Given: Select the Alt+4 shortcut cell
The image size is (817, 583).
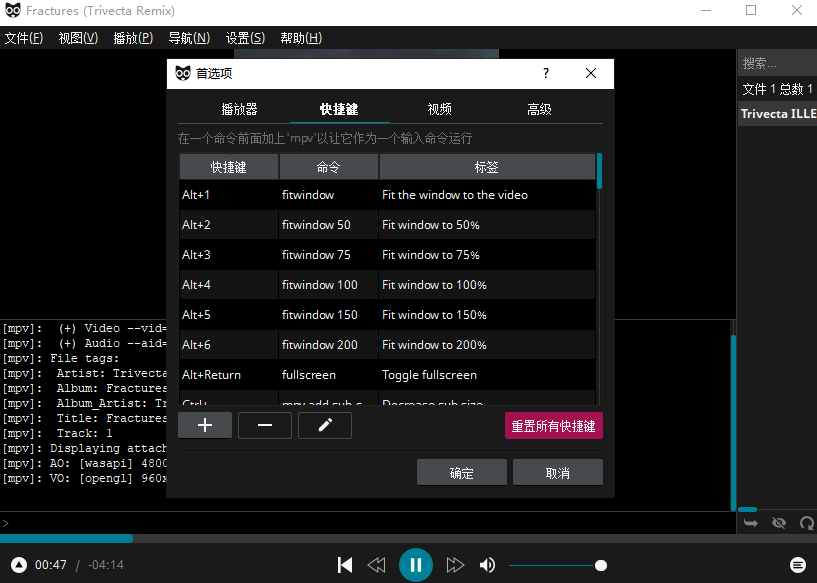Looking at the screenshot, I should [x=229, y=284].
